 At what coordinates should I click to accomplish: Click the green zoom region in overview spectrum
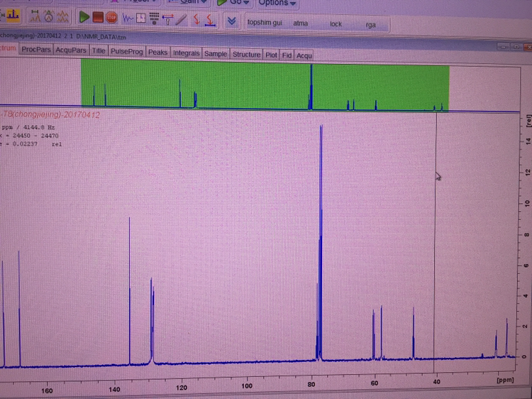point(265,86)
